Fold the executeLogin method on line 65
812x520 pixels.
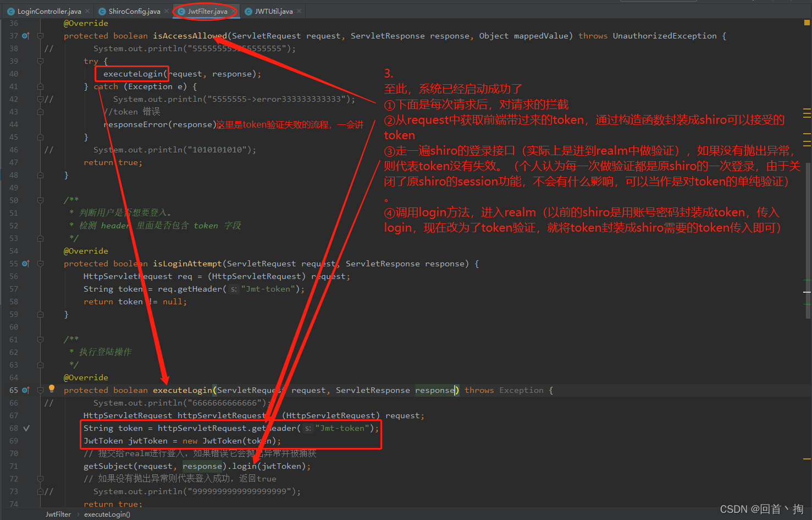point(40,390)
